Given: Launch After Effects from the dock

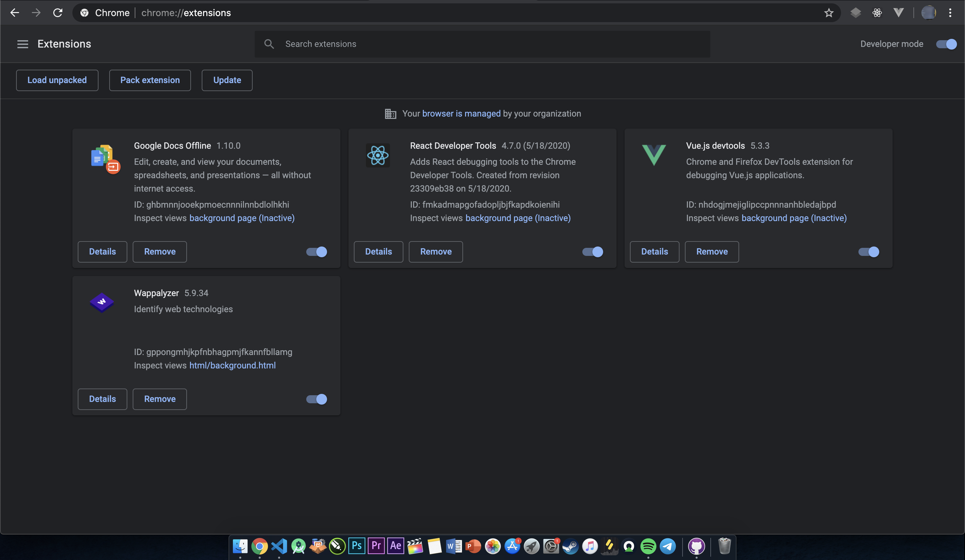Looking at the screenshot, I should pyautogui.click(x=396, y=546).
